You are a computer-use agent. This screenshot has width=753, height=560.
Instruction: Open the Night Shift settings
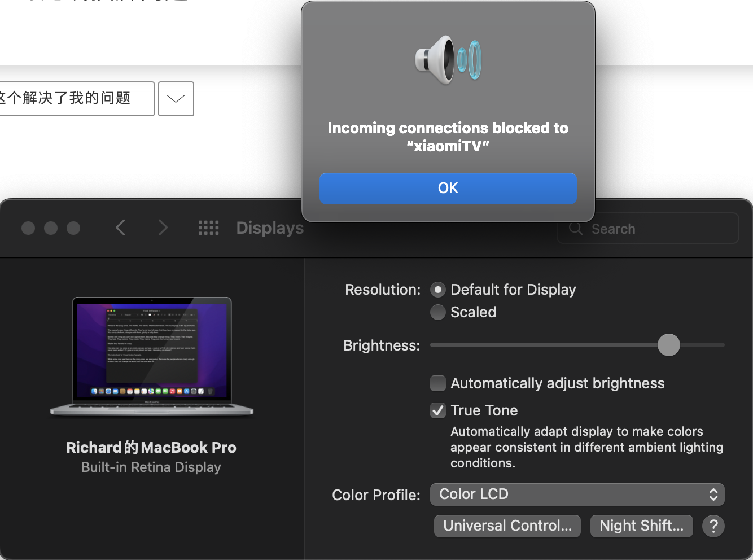(641, 526)
